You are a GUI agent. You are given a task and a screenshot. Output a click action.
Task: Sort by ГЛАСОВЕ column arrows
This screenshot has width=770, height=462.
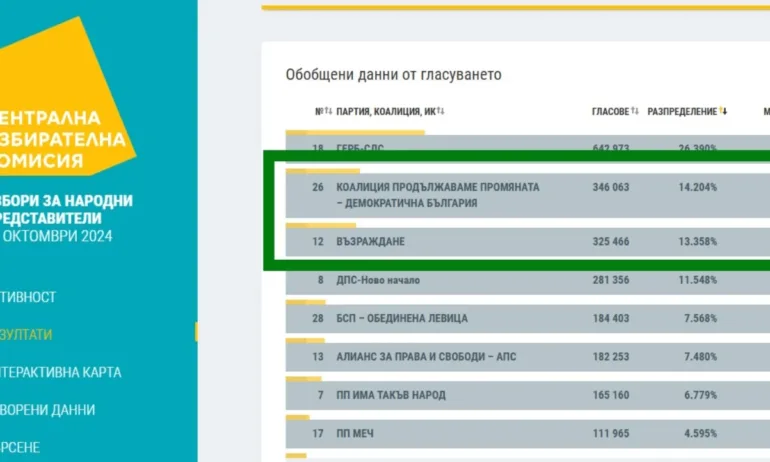[x=634, y=111]
